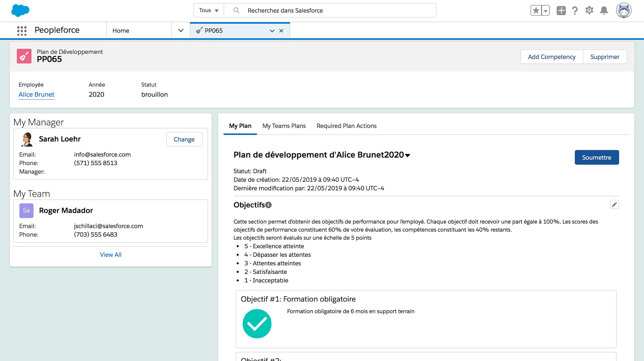Click the Date de création line
The height and width of the screenshot is (361, 644).
tap(296, 180)
